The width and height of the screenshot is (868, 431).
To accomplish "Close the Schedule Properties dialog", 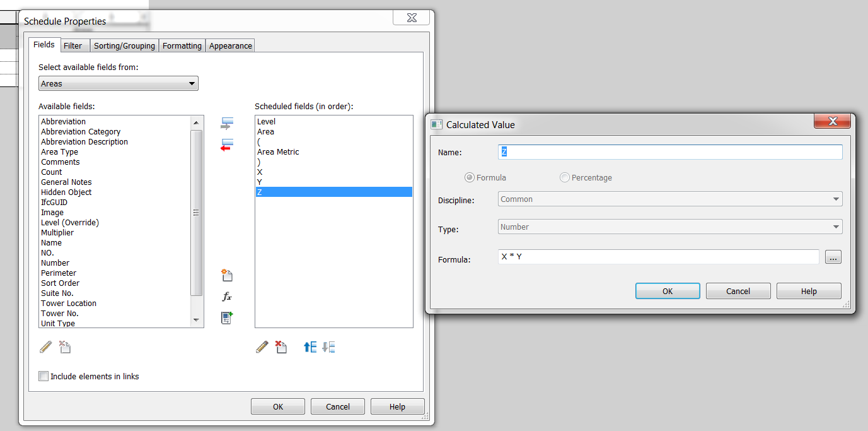I will click(x=412, y=18).
